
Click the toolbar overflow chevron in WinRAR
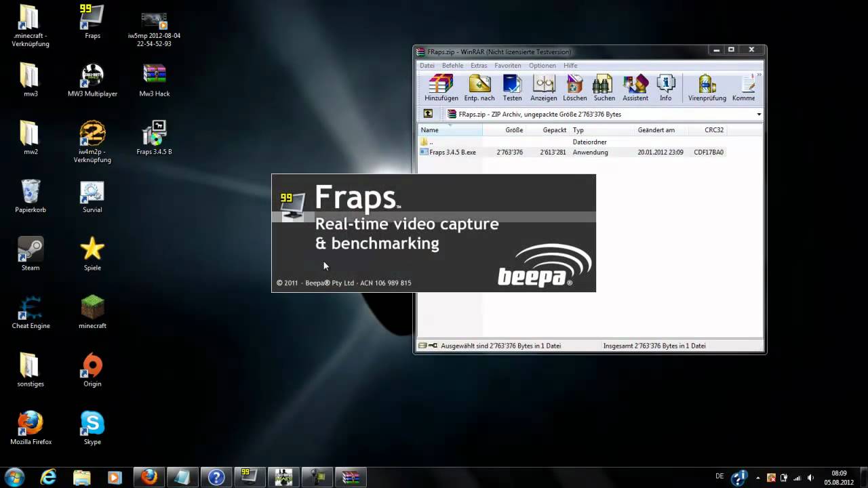click(759, 75)
